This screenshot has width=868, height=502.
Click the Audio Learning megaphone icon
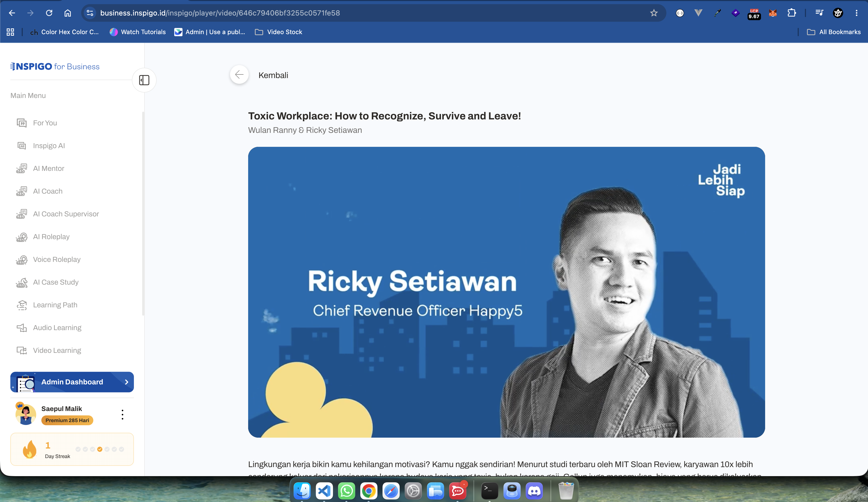pyautogui.click(x=22, y=328)
